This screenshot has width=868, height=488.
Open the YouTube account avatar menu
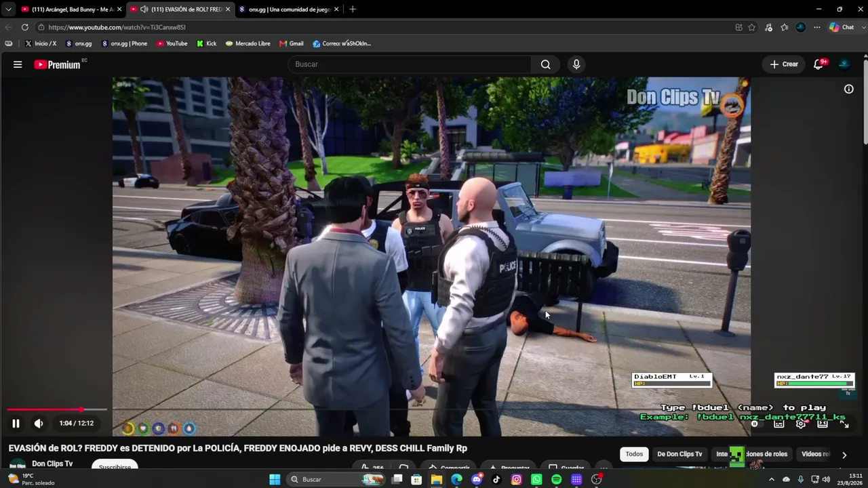844,64
